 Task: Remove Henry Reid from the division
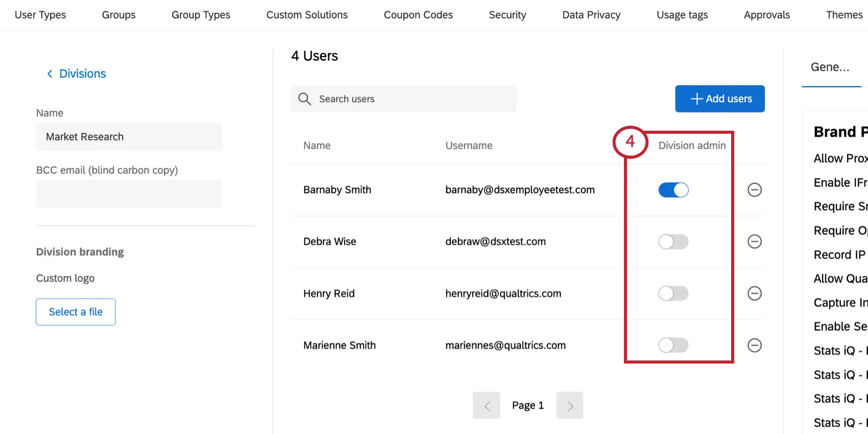pos(754,294)
